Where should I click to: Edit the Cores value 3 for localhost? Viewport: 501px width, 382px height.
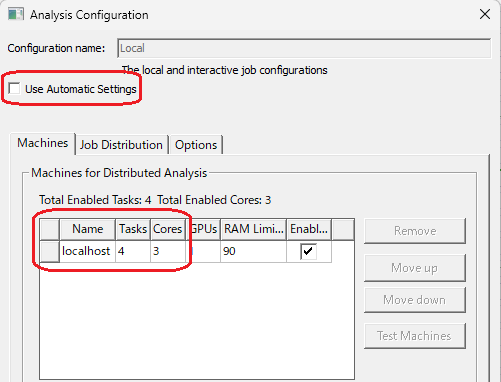168,251
